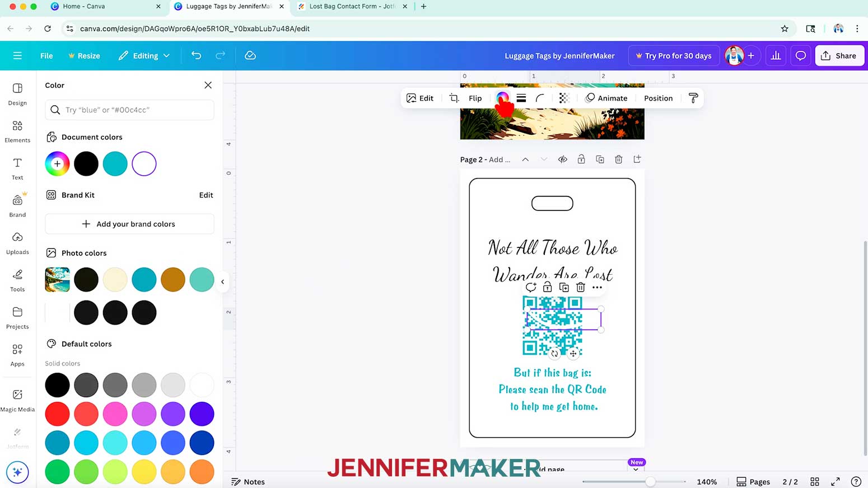The image size is (868, 488).
Task: Add a new page after Page 2
Action: 637,159
